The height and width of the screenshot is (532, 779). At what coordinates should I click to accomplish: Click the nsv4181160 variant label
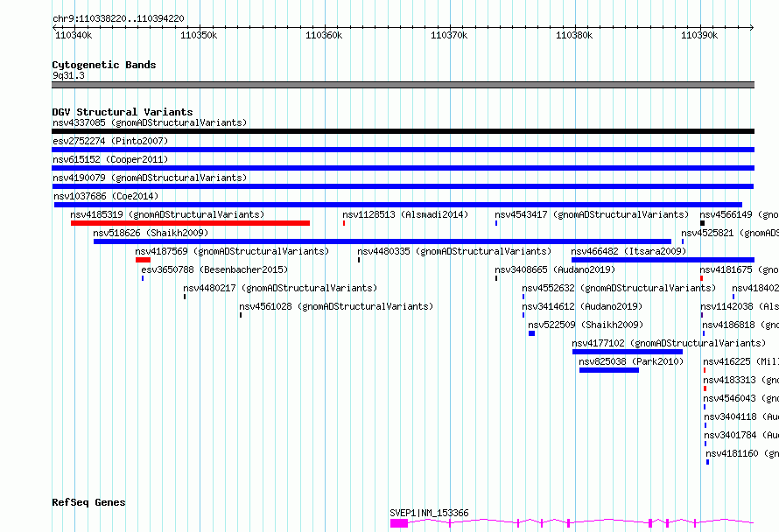[x=742, y=453]
